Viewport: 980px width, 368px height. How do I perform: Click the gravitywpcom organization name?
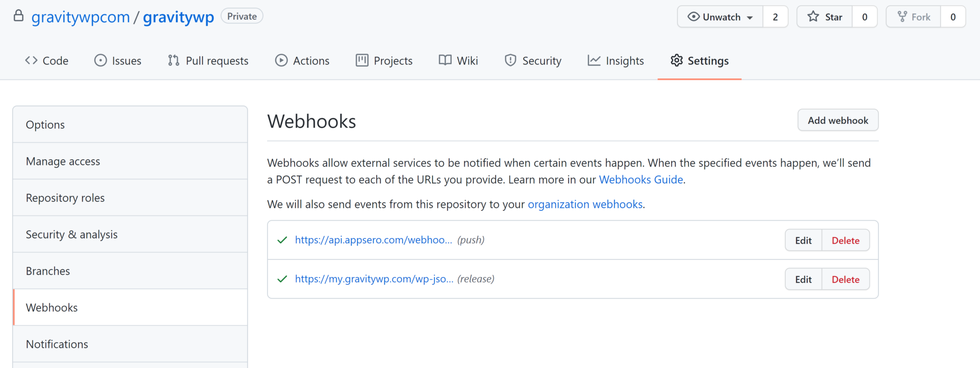point(80,17)
